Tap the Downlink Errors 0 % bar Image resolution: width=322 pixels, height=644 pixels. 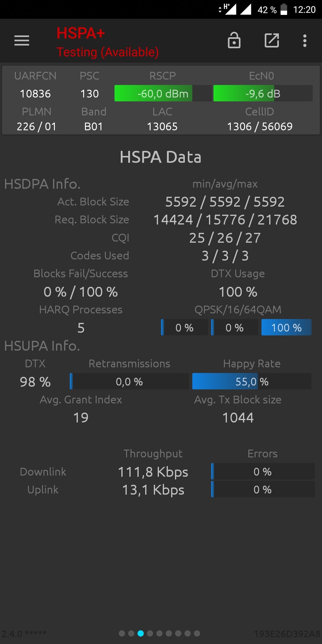click(263, 471)
